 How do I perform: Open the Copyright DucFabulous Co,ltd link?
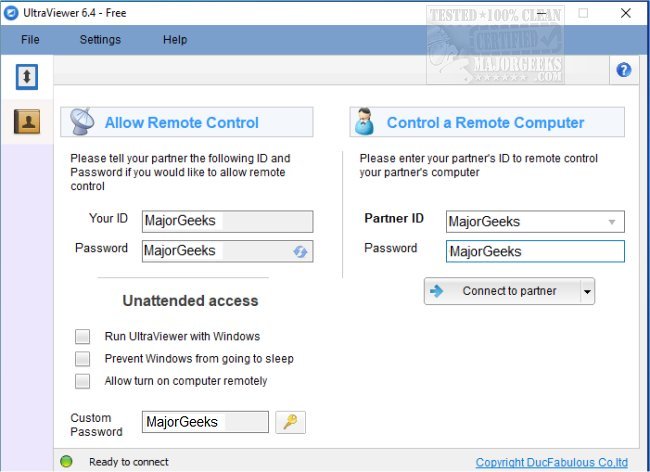pyautogui.click(x=552, y=462)
